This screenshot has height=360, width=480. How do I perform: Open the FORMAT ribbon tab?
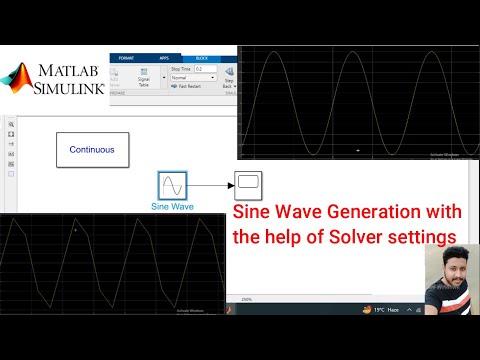point(126,58)
